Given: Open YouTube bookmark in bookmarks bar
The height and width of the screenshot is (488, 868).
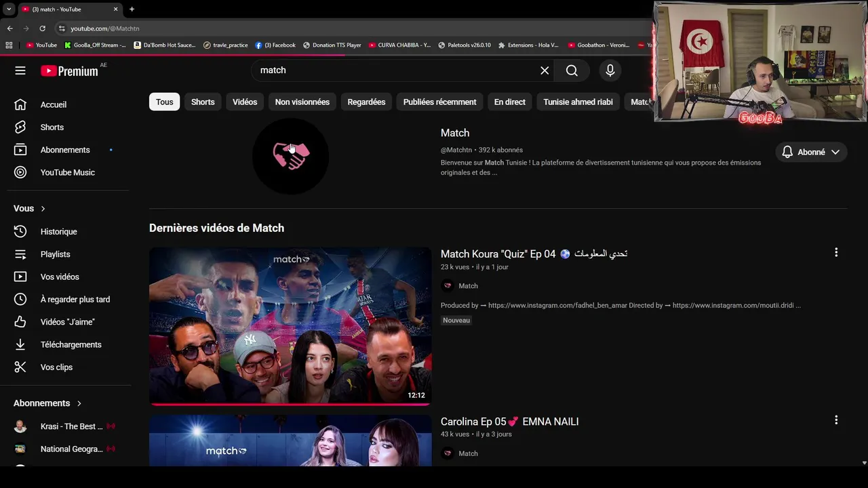Looking at the screenshot, I should [x=41, y=45].
